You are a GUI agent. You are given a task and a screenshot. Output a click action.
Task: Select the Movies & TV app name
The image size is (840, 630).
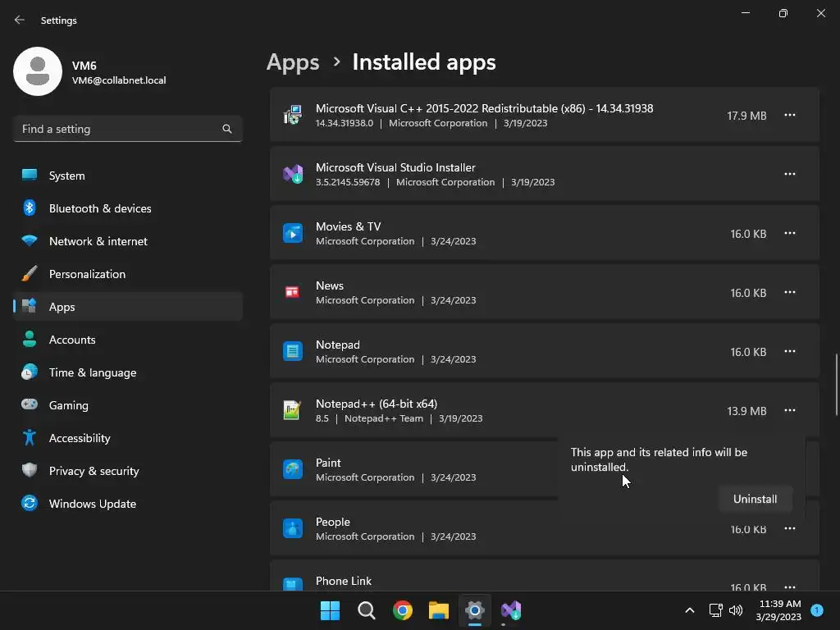[348, 226]
